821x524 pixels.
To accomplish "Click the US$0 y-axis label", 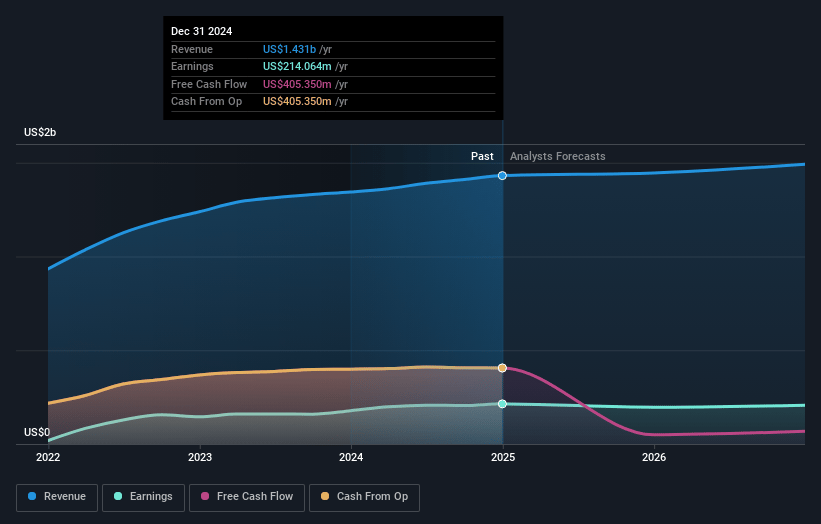I will point(37,432).
